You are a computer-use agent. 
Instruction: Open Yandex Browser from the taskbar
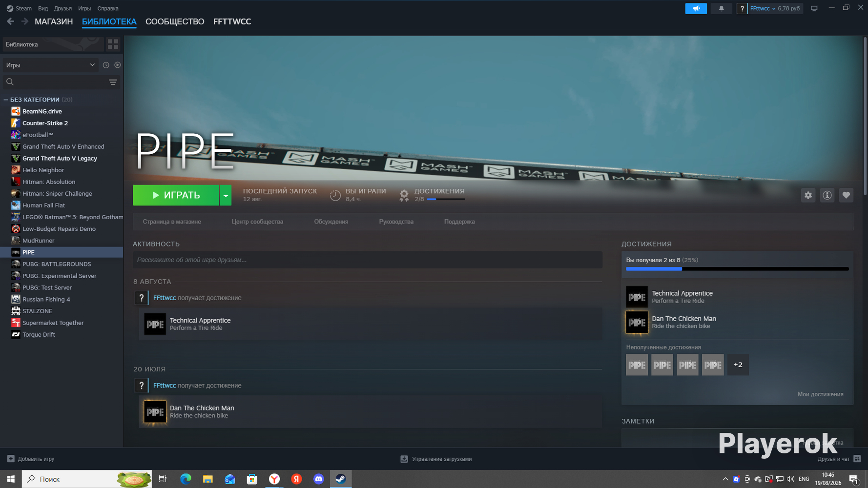point(274,479)
